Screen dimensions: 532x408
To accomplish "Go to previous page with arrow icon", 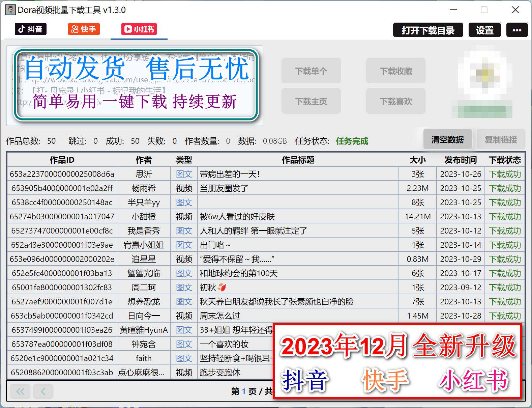I will (x=43, y=391).
